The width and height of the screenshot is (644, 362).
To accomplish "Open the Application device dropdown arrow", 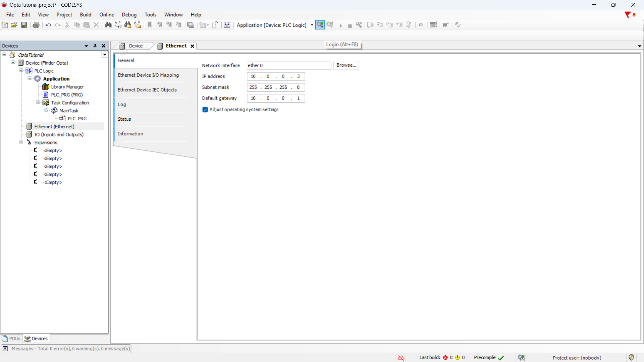I will (x=312, y=25).
